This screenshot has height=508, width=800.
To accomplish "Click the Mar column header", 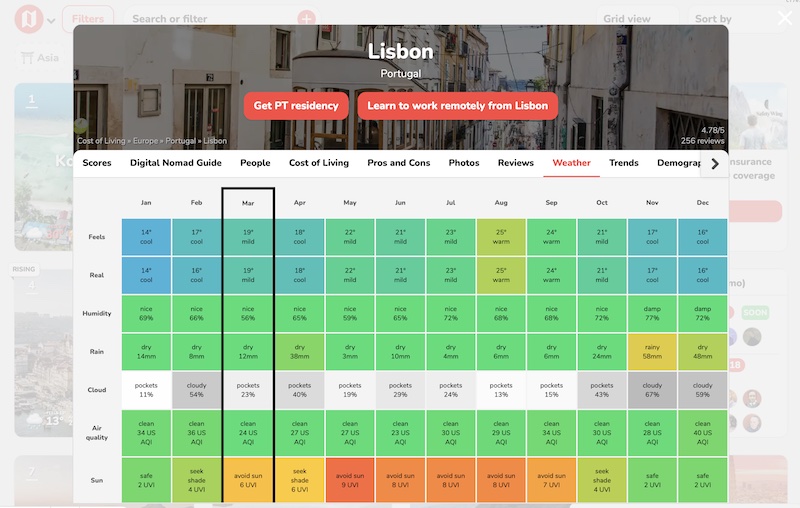I will click(248, 203).
